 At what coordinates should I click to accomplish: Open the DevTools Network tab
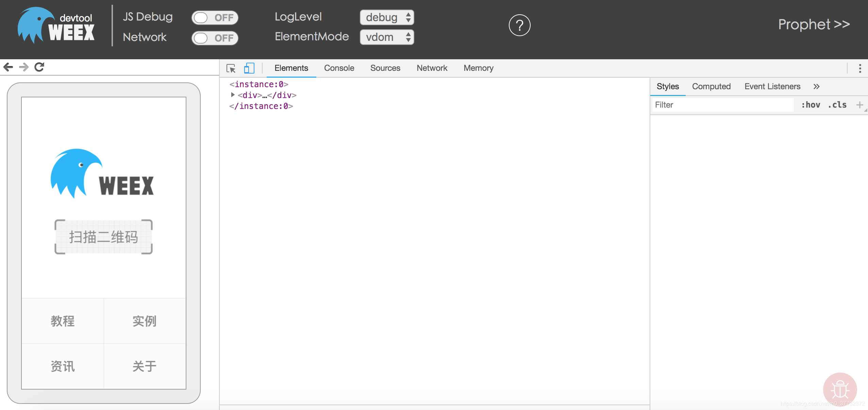(432, 68)
